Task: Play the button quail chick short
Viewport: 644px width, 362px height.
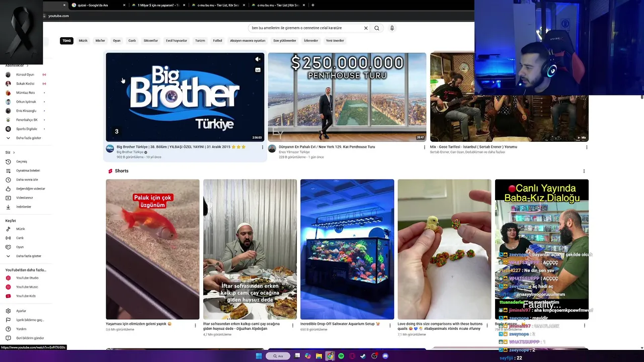Action: pyautogui.click(x=444, y=249)
